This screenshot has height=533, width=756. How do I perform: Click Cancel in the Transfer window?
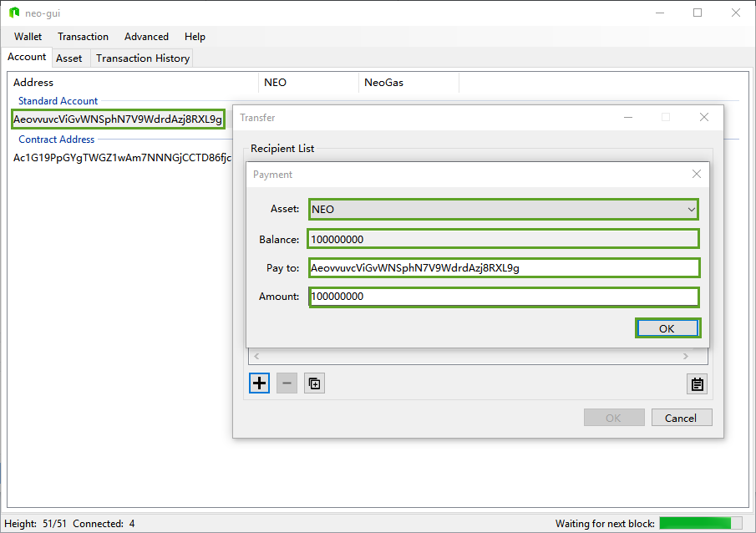pos(682,418)
